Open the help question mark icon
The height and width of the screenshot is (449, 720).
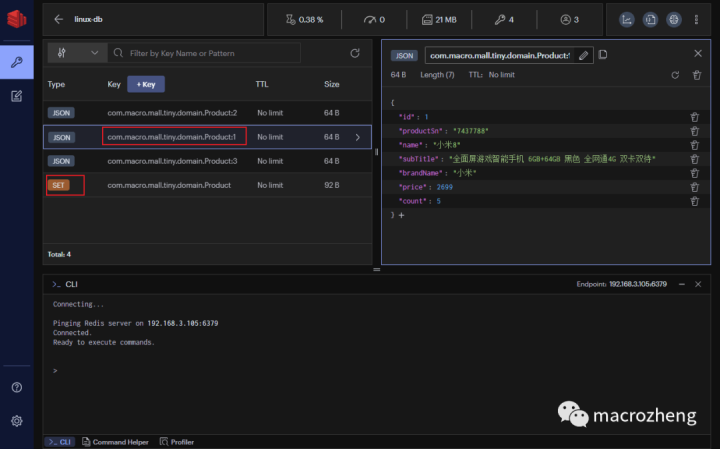(17, 387)
